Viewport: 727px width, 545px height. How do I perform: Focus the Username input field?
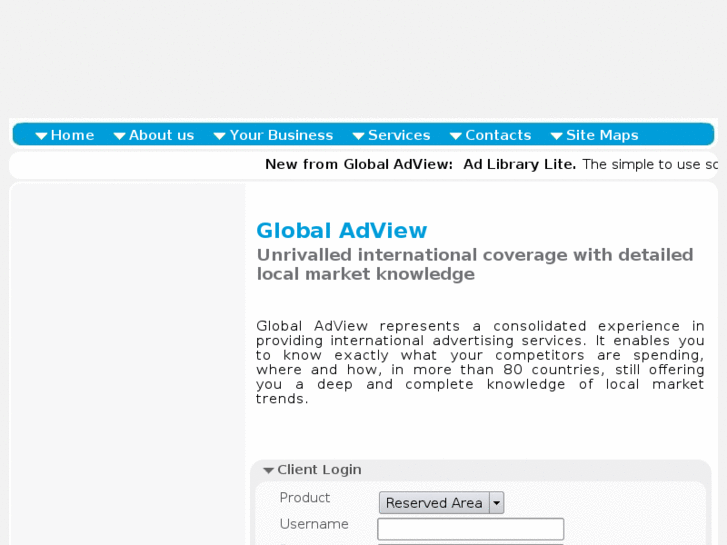coord(471,529)
